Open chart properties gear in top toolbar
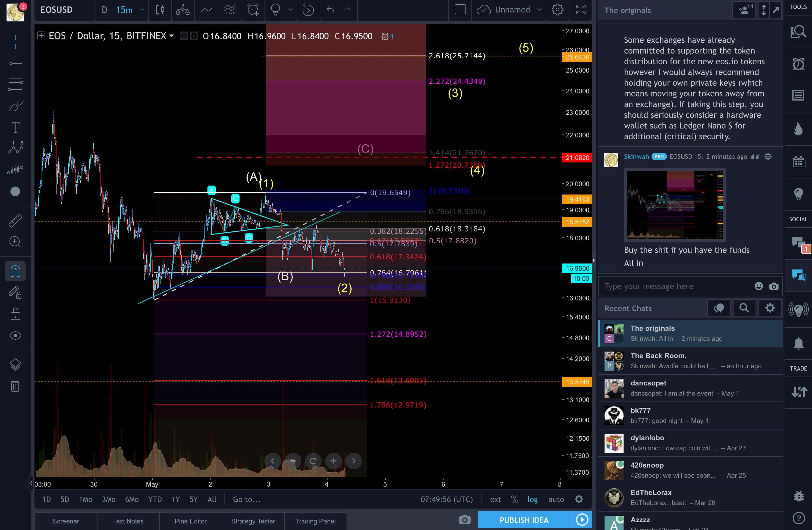 (x=557, y=10)
